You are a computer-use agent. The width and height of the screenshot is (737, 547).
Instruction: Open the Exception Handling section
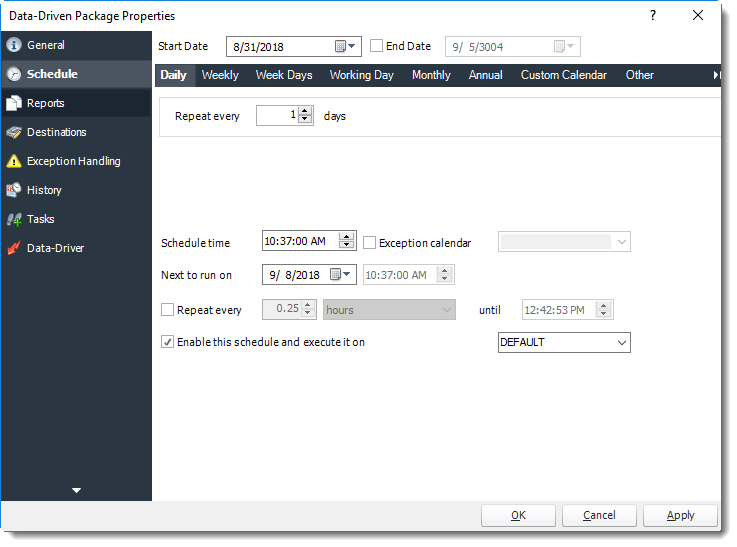(x=76, y=161)
